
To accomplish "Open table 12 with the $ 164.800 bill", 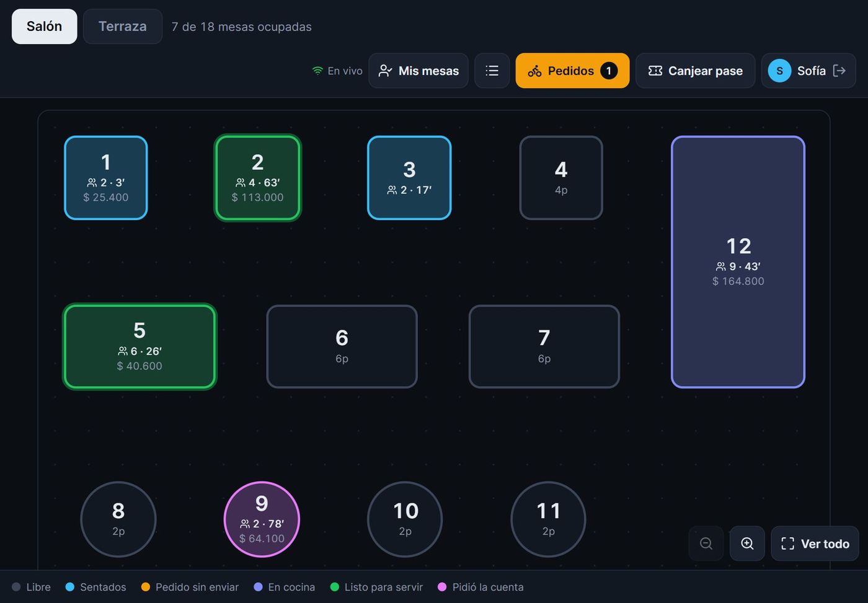I will pyautogui.click(x=738, y=262).
